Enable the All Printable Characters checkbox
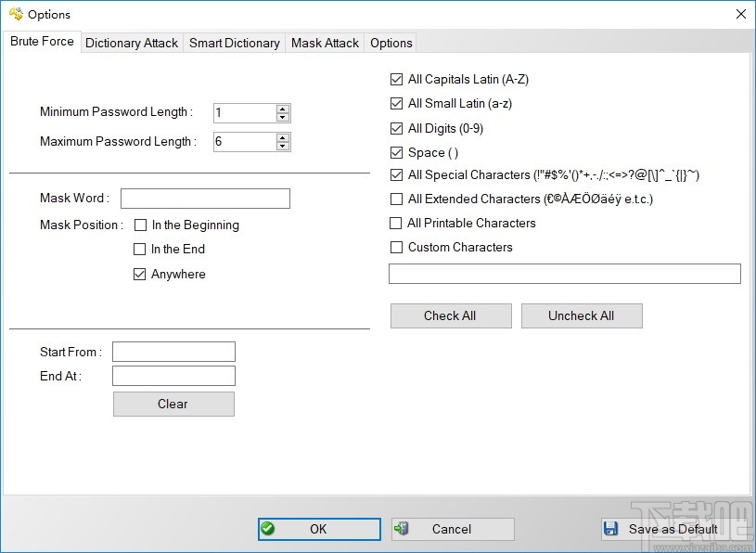Image resolution: width=756 pixels, height=553 pixels. pyautogui.click(x=396, y=223)
